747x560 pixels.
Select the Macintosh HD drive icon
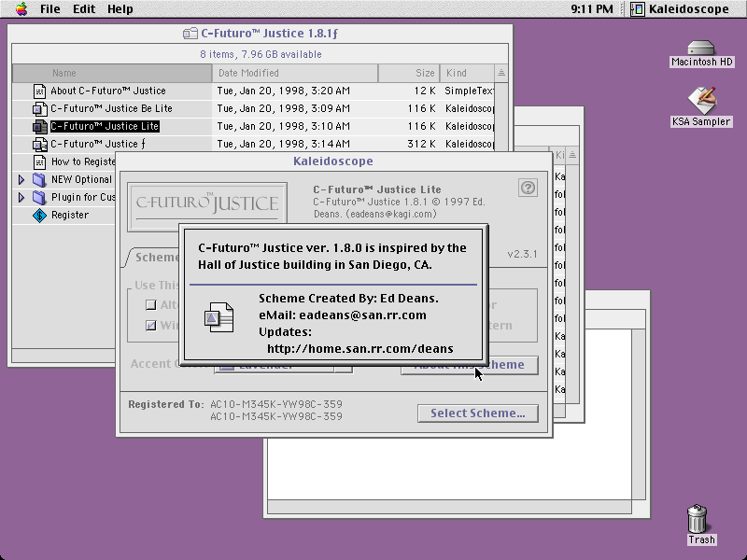[x=701, y=49]
